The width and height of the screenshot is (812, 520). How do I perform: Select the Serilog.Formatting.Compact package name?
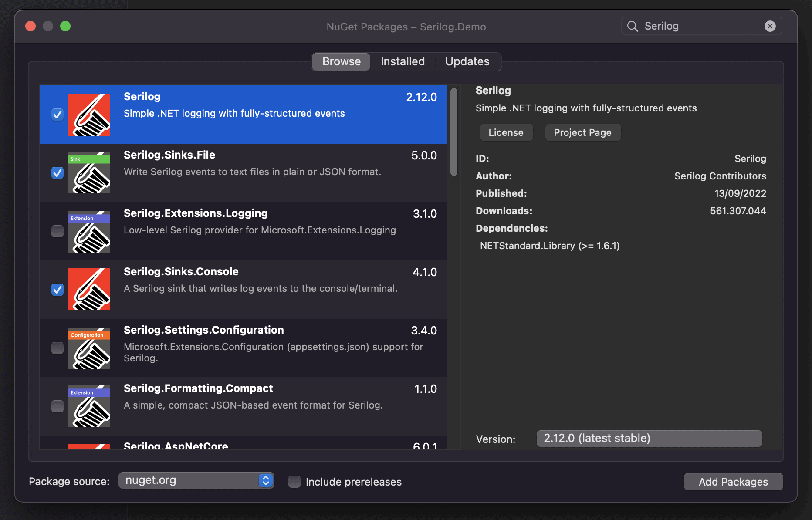(x=198, y=388)
